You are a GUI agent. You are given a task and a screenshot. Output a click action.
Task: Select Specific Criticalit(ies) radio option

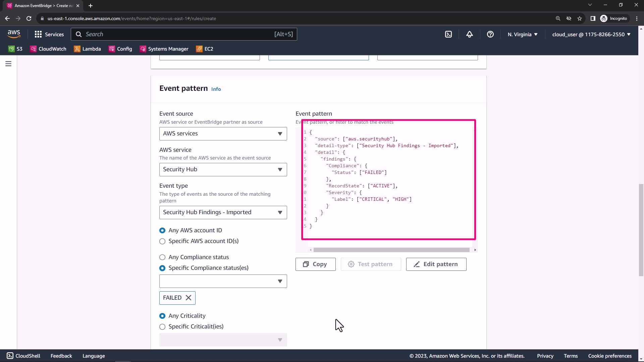point(162,327)
